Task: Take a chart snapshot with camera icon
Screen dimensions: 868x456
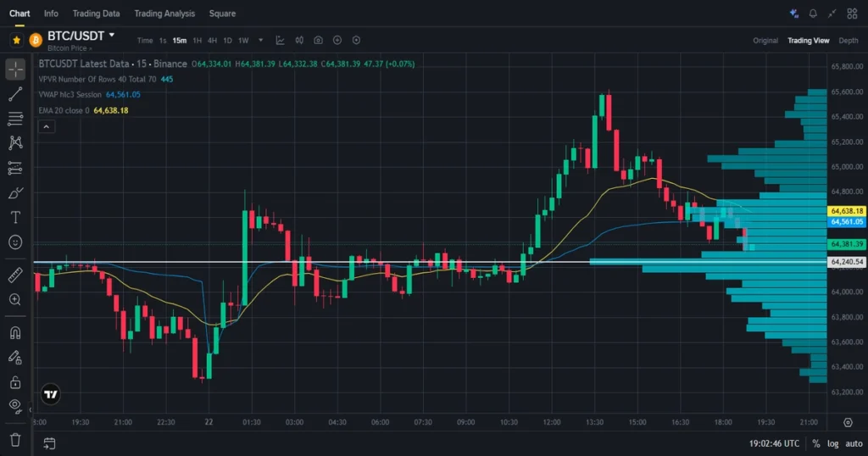Action: 319,40
